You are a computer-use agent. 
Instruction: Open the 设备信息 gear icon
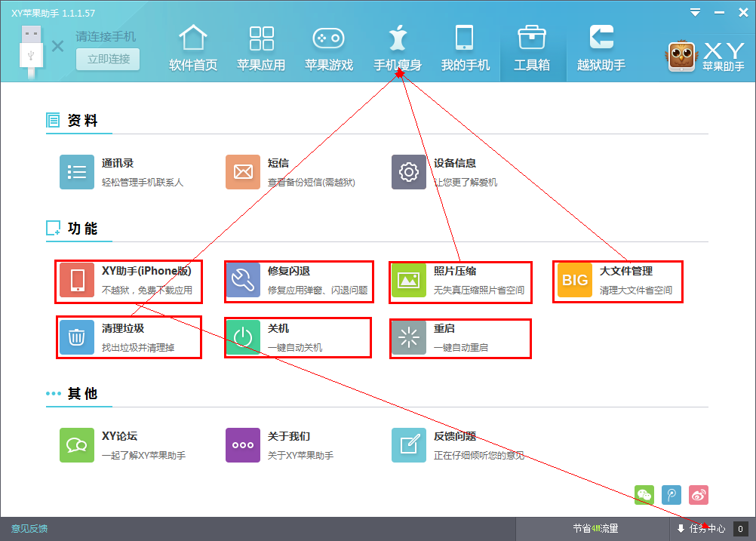click(x=409, y=172)
